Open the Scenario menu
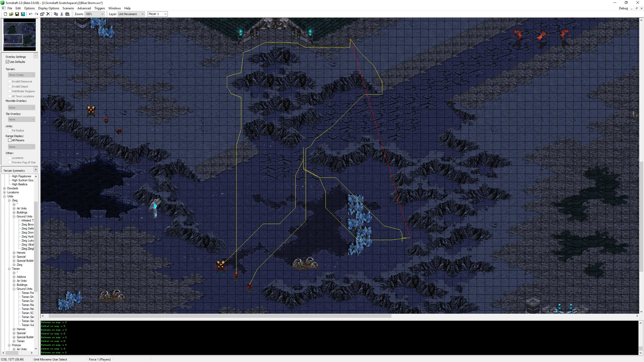This screenshot has width=644, height=362. (68, 8)
